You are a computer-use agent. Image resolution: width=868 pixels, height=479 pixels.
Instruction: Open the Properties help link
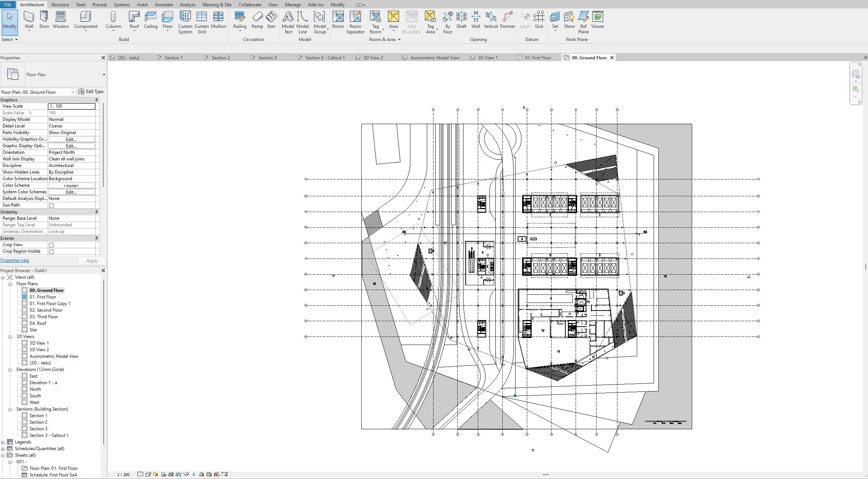pos(15,260)
